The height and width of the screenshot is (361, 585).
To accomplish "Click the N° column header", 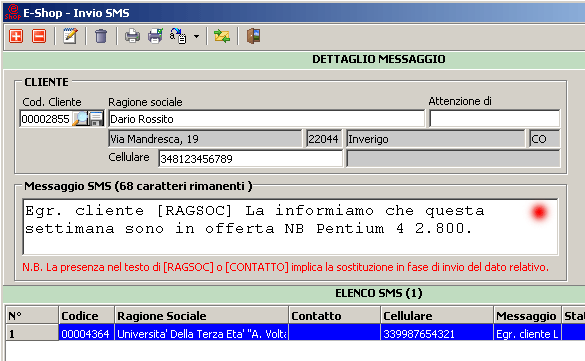I will (32, 316).
